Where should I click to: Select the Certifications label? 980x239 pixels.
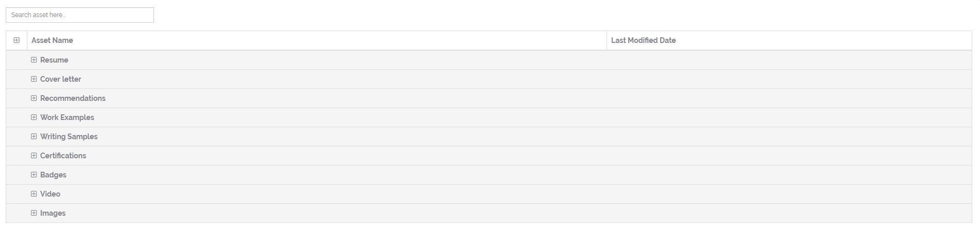pyautogui.click(x=63, y=156)
